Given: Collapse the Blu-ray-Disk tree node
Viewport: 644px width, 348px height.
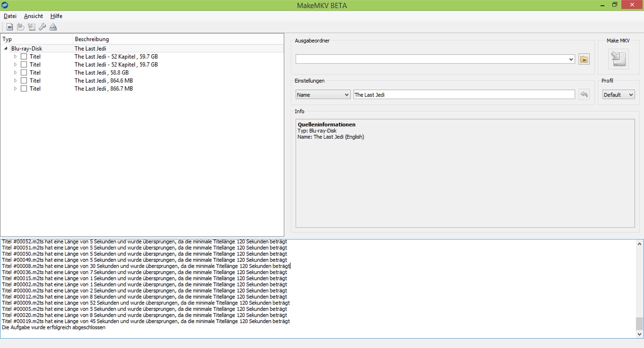Looking at the screenshot, I should [x=6, y=48].
